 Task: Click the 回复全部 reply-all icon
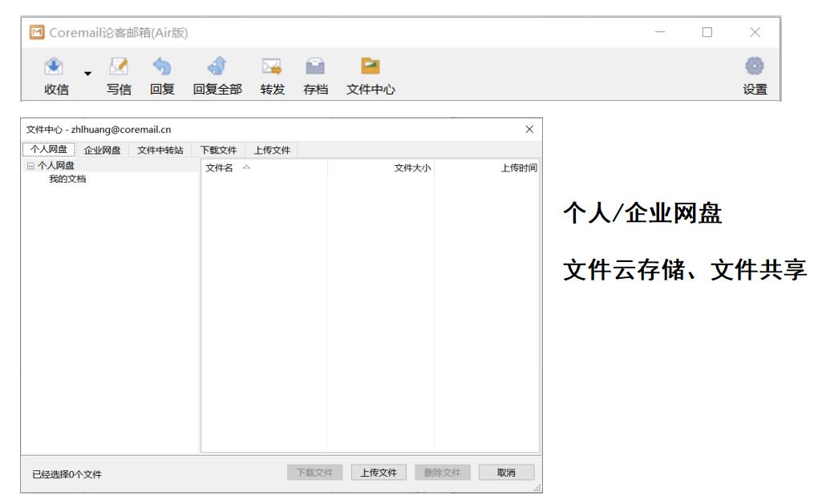(x=217, y=67)
